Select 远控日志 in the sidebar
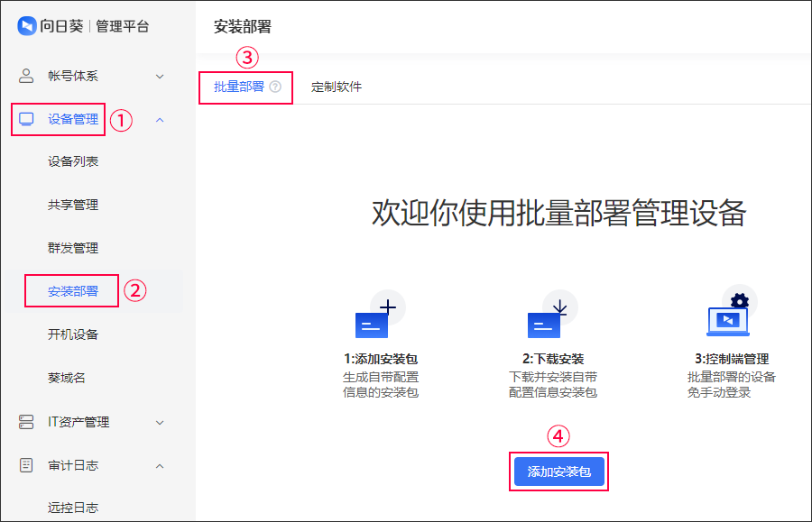 click(x=73, y=508)
